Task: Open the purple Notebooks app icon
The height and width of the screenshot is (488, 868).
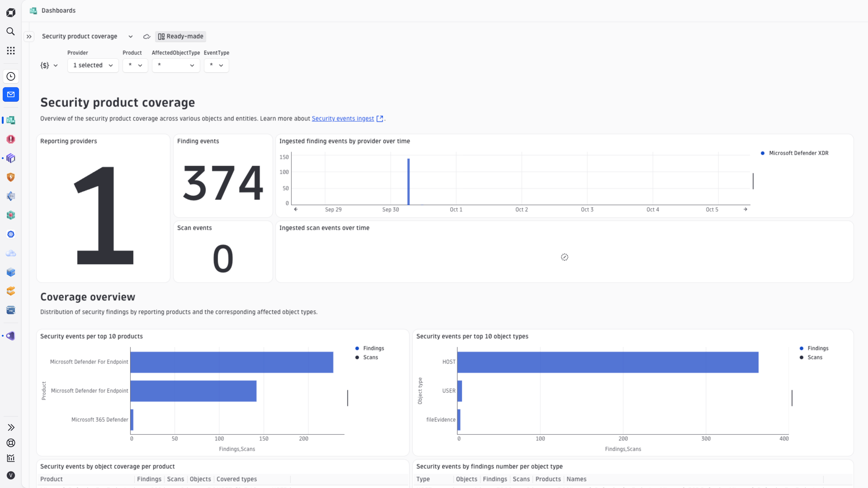Action: pos(11,158)
